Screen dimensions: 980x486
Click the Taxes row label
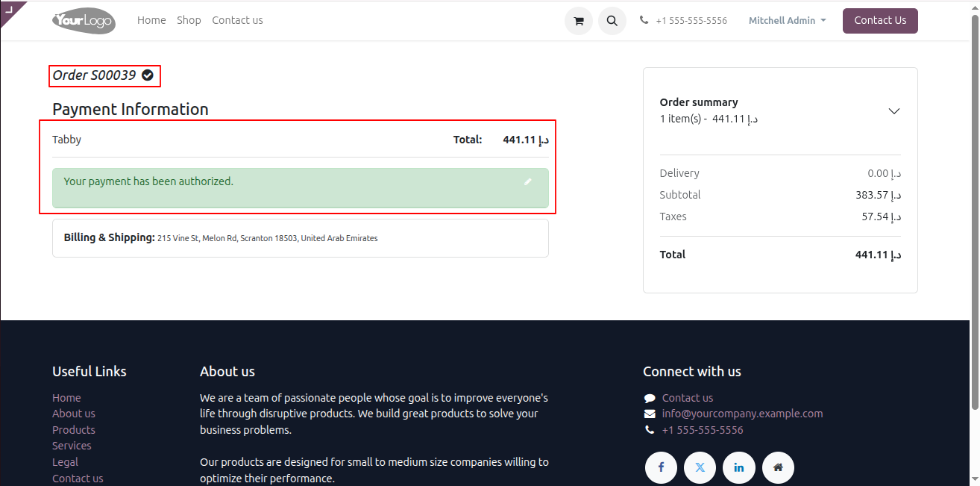click(x=673, y=216)
